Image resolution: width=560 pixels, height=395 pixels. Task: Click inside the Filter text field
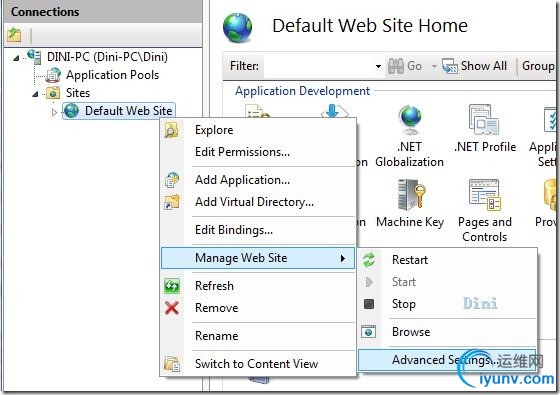coord(318,66)
